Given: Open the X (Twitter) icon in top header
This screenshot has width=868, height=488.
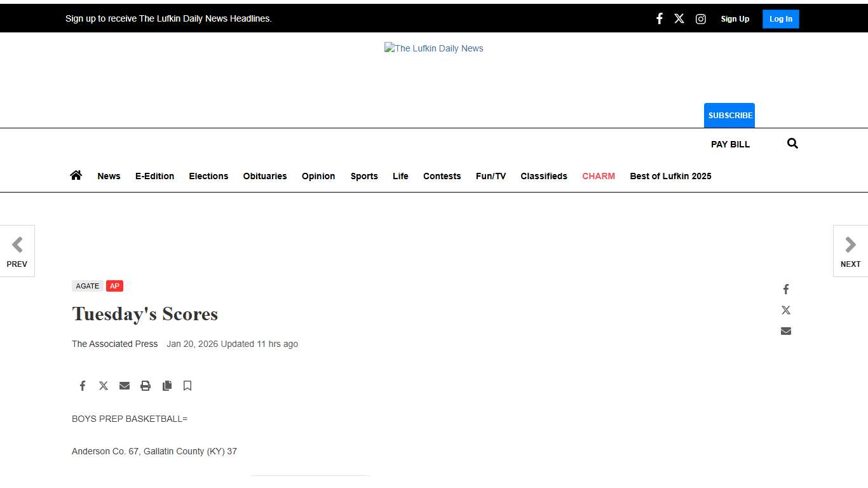Looking at the screenshot, I should click(x=679, y=18).
